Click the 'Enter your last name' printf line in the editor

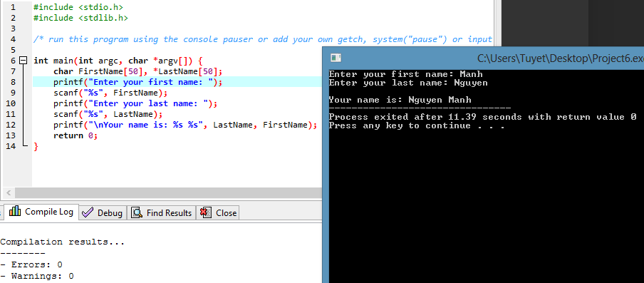(x=135, y=103)
